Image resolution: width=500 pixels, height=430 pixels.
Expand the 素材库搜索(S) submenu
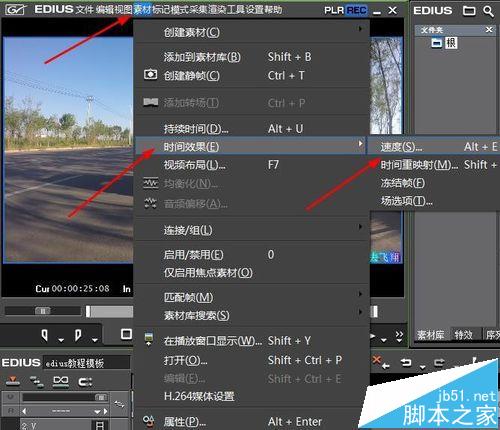(x=252, y=315)
